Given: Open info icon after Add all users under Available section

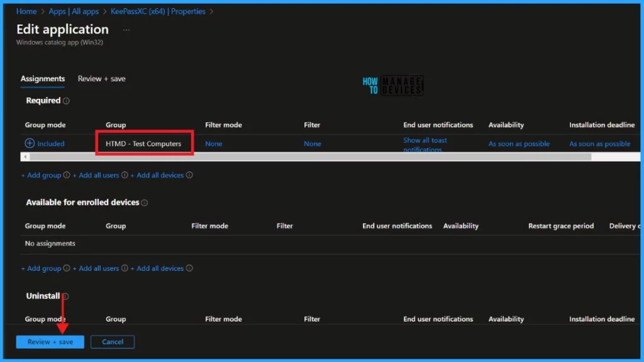Looking at the screenshot, I should pyautogui.click(x=125, y=268).
